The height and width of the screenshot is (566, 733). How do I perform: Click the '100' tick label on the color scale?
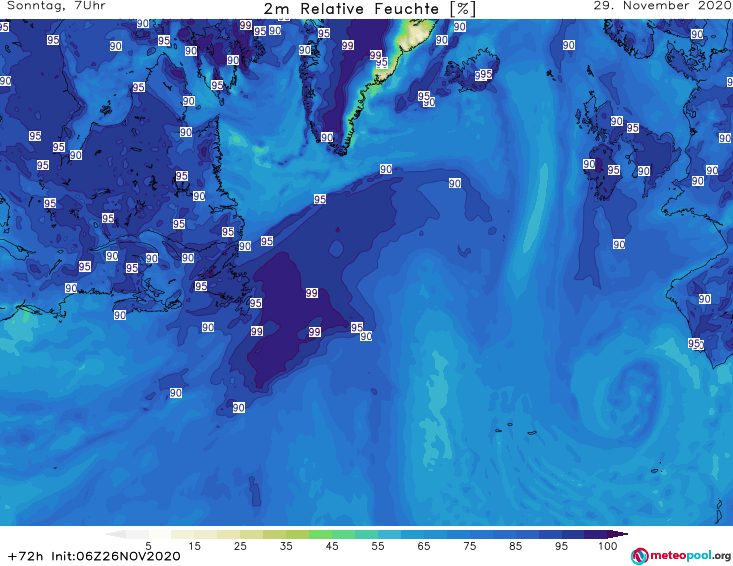pos(607,545)
